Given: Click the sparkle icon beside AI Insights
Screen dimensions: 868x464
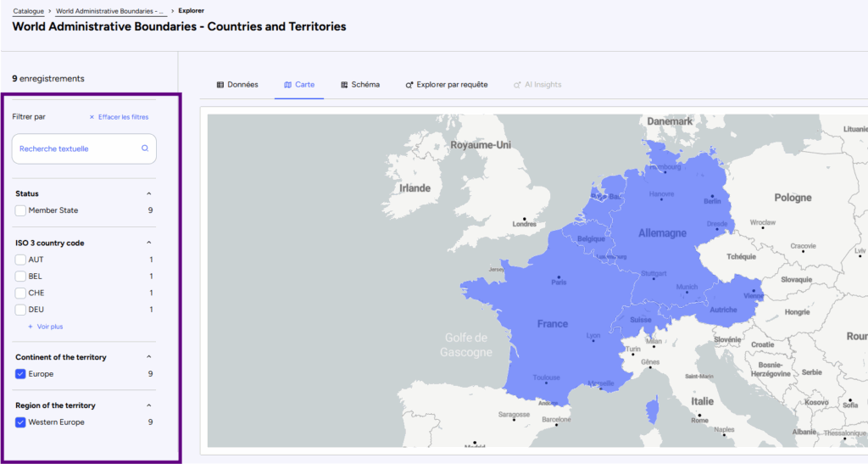Looking at the screenshot, I should (x=517, y=85).
